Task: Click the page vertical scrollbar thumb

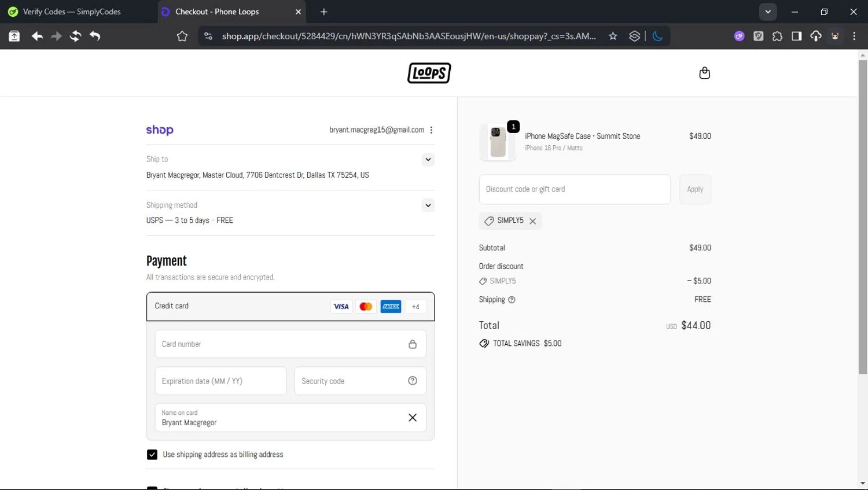Action: click(863, 217)
